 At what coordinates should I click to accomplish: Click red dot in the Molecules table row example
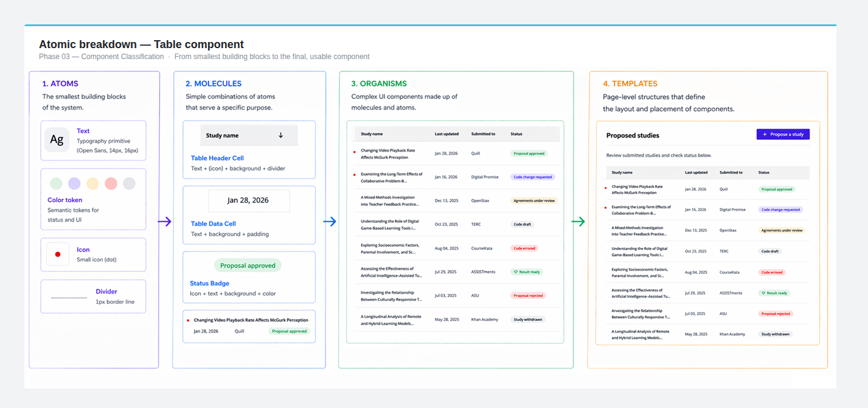click(x=188, y=320)
